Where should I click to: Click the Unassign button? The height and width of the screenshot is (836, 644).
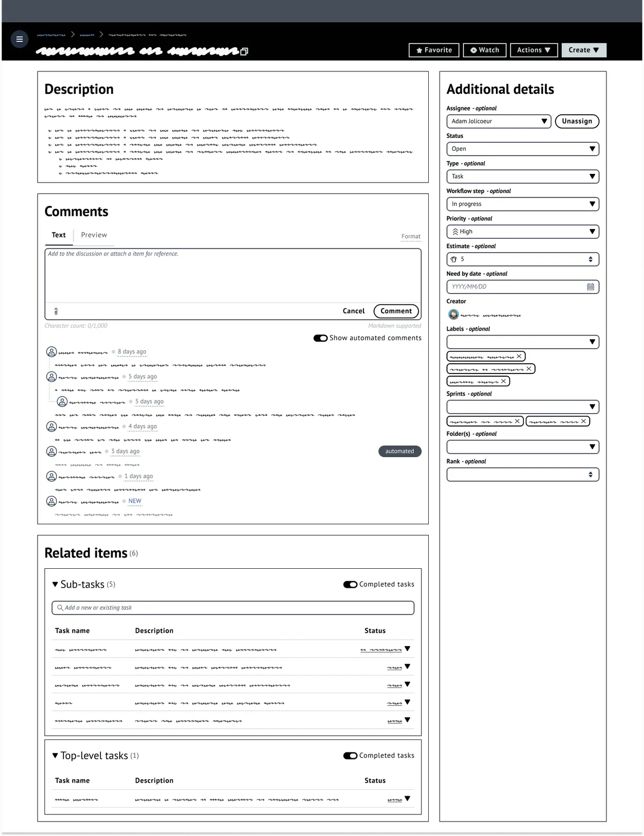(x=577, y=121)
